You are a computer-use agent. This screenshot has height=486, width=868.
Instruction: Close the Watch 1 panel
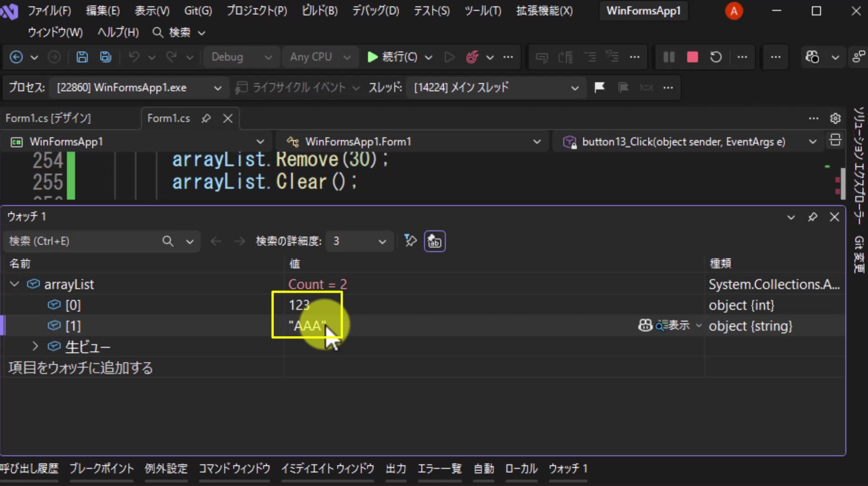click(835, 217)
